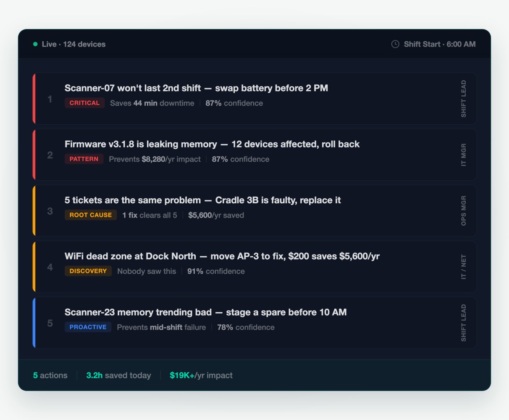This screenshot has height=420, width=509.
Task: Click rank number 1 on Scanner-07 row
Action: [x=50, y=99]
